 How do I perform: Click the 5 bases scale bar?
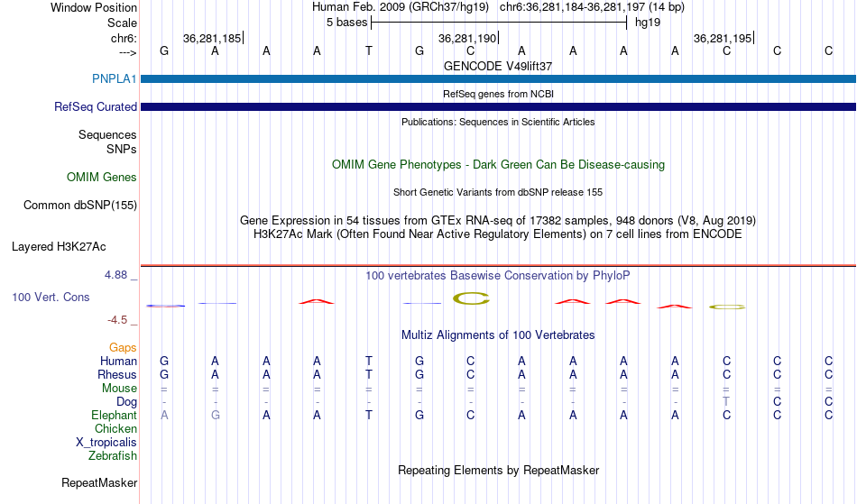tap(499, 23)
